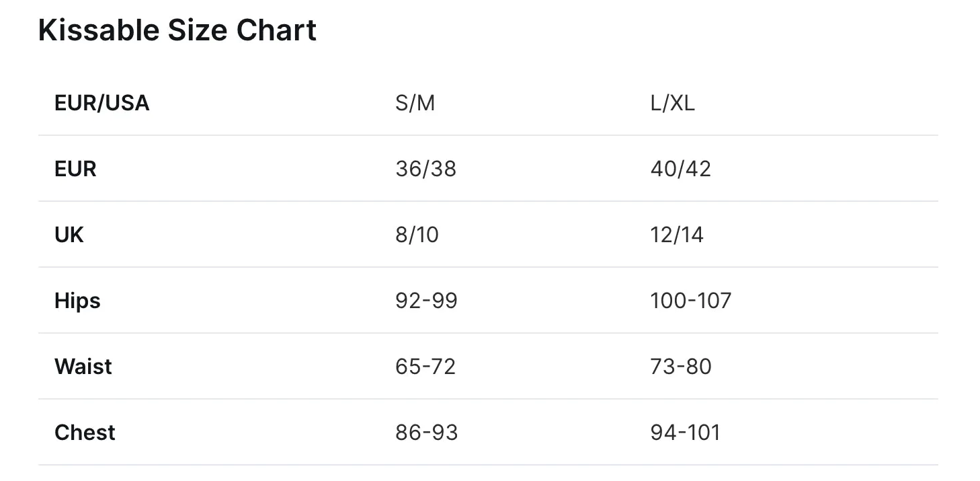The height and width of the screenshot is (481, 980).
Task: Click the 92-99 hips measurement
Action: 426,301
